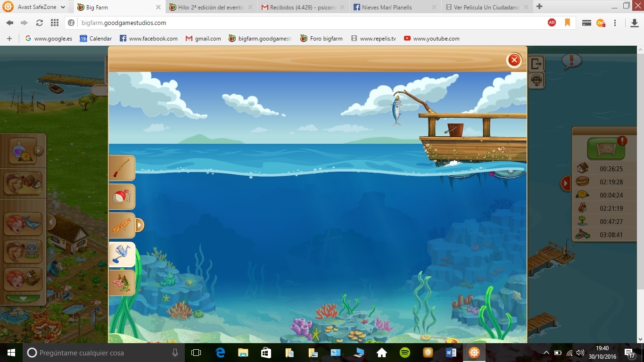Switch to Nieves Marí Planells tab

pyautogui.click(x=394, y=7)
